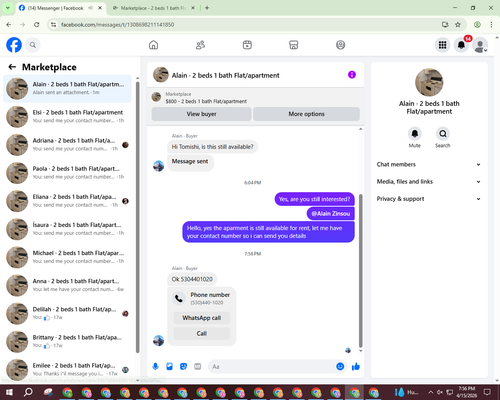Go back in browser history
This screenshot has height=400, width=500.
pyautogui.click(x=9, y=24)
